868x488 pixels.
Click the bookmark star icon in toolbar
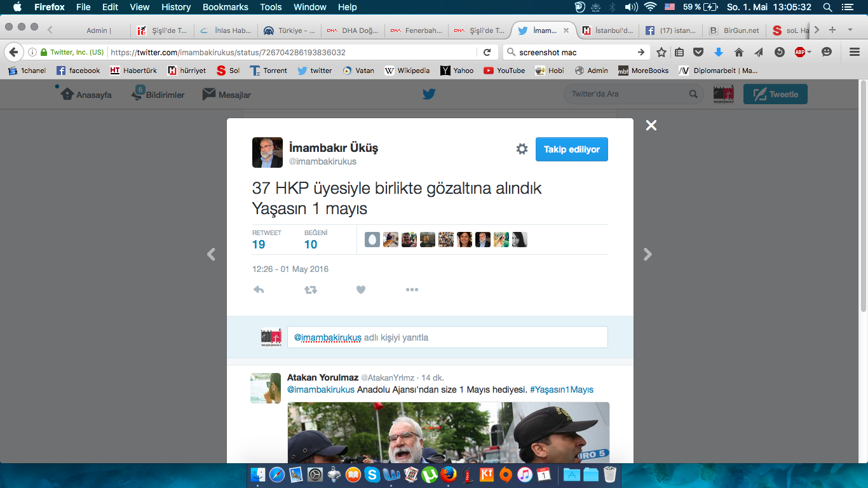pyautogui.click(x=661, y=52)
